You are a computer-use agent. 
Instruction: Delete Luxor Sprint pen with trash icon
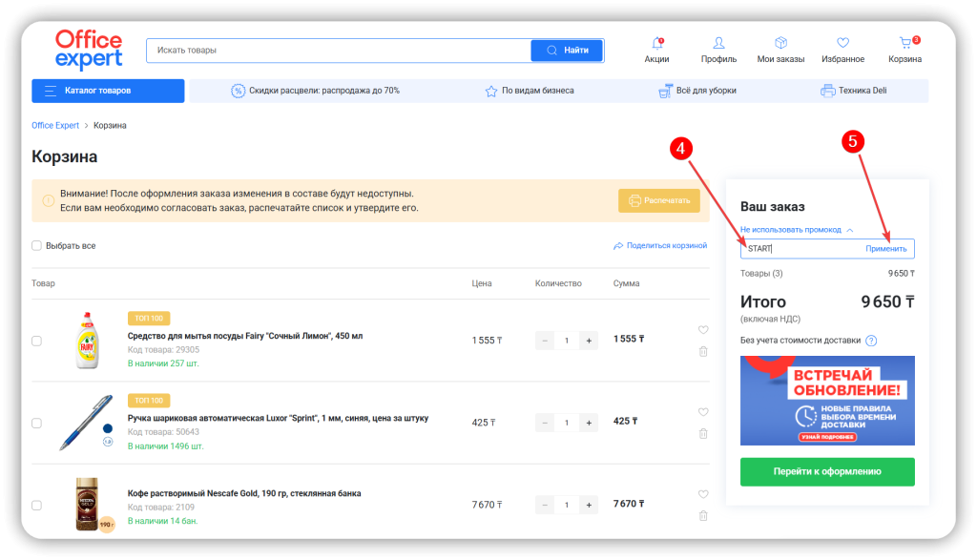pyautogui.click(x=703, y=433)
